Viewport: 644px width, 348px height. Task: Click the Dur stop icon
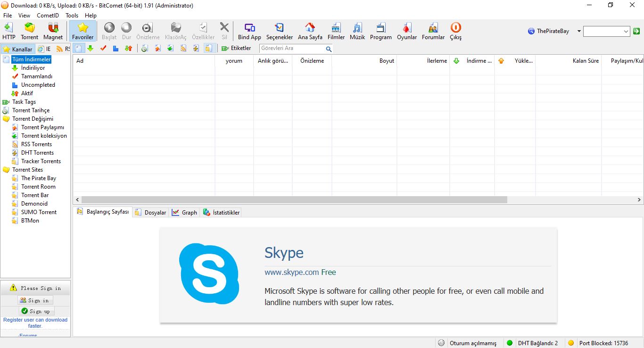(126, 31)
